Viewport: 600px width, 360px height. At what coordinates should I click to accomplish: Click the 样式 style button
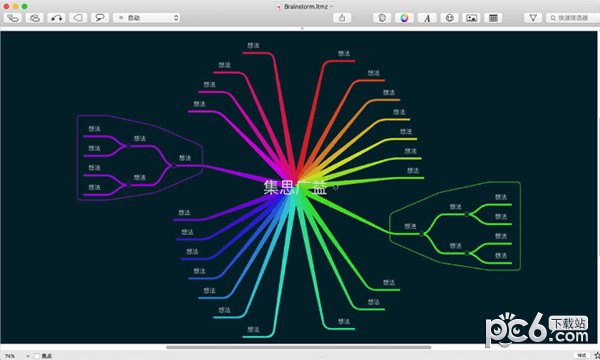coord(582,356)
